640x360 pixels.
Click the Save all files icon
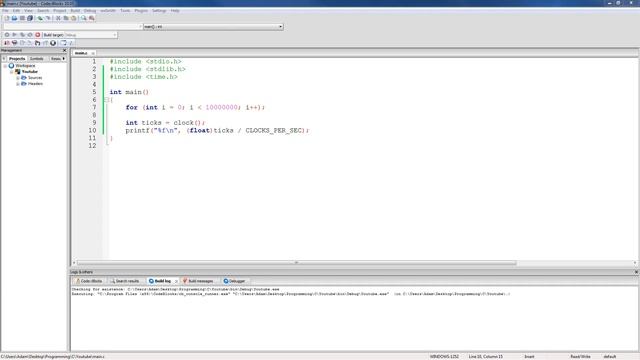30,18
